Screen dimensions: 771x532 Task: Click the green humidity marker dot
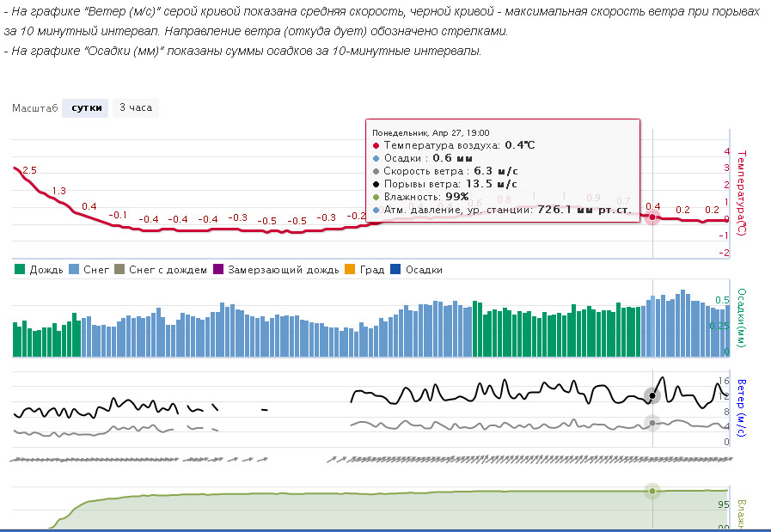pyautogui.click(x=652, y=491)
